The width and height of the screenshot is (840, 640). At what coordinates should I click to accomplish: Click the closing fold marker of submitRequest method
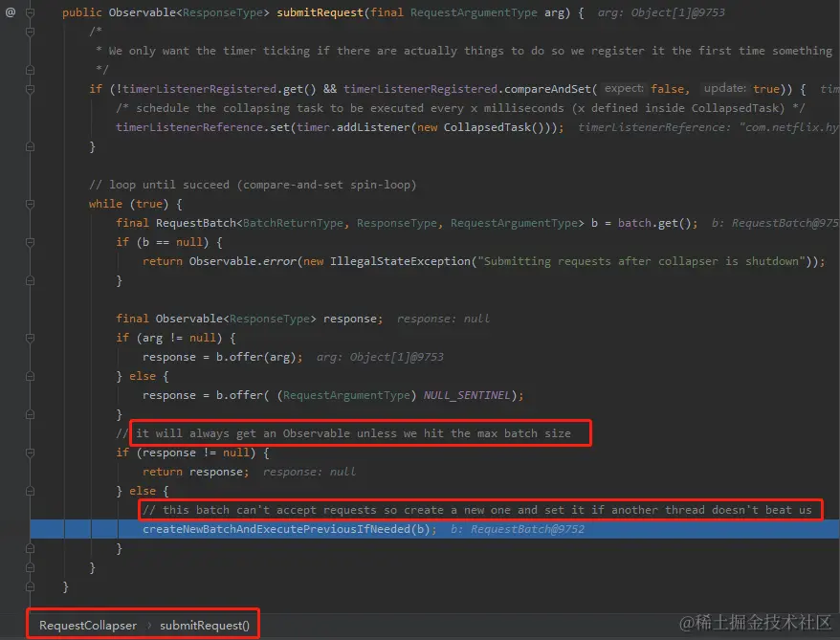pyautogui.click(x=30, y=587)
